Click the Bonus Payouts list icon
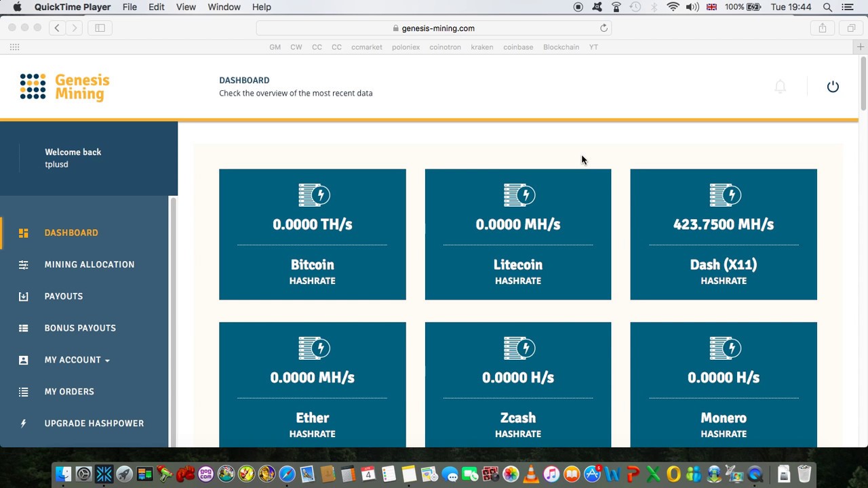 pos(24,328)
